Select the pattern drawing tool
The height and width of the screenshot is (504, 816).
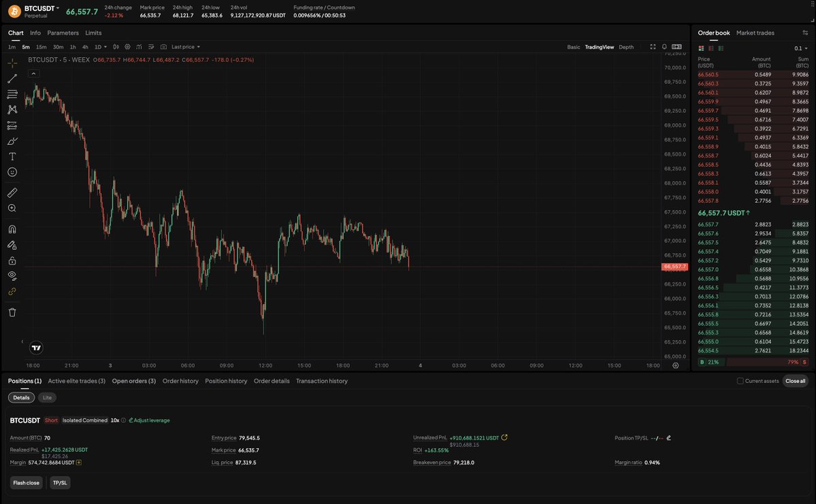[12, 110]
